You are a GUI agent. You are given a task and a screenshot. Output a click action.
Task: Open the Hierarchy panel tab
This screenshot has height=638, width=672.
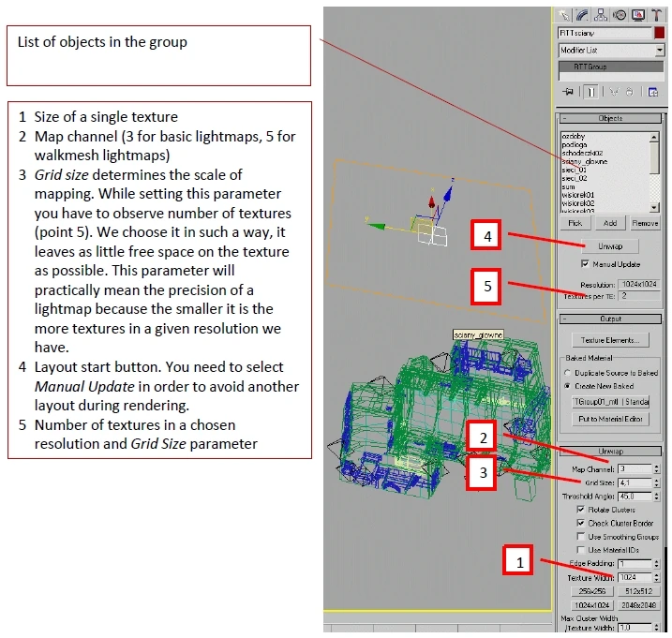(601, 15)
